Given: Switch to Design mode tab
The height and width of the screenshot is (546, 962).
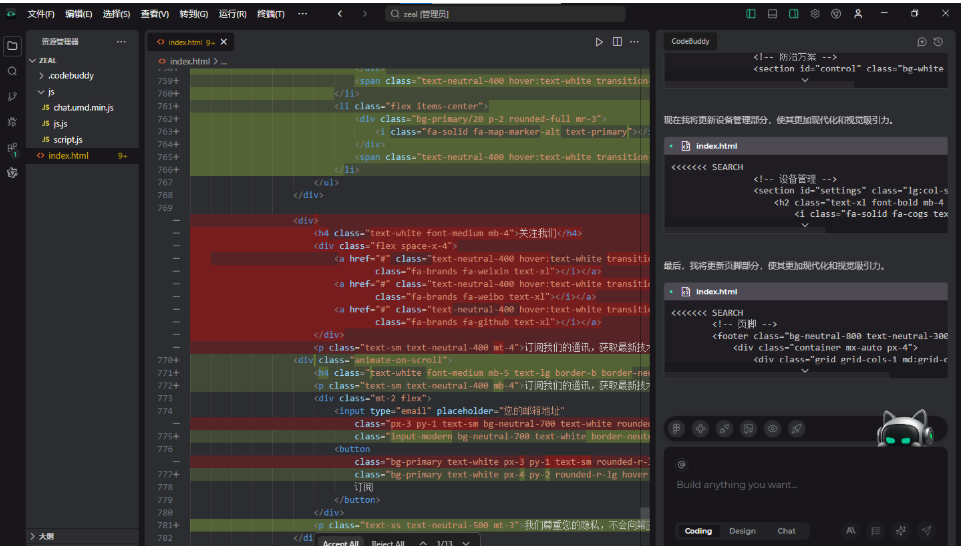Looking at the screenshot, I should (x=742, y=531).
